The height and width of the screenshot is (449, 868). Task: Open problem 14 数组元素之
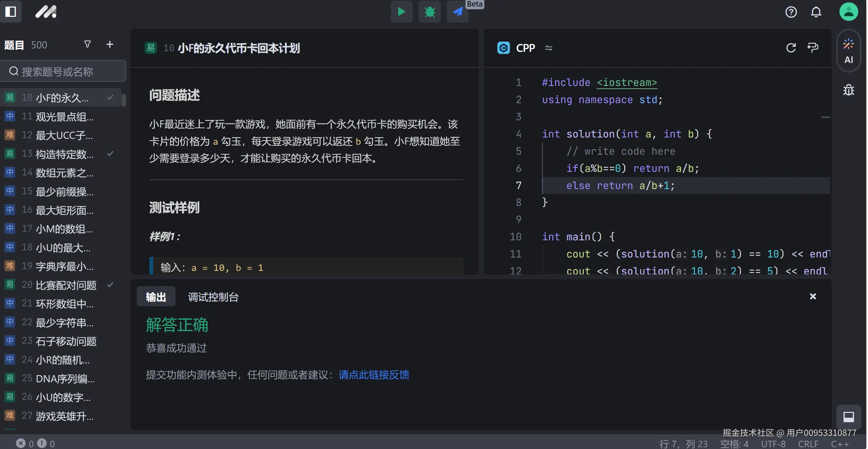coord(61,173)
